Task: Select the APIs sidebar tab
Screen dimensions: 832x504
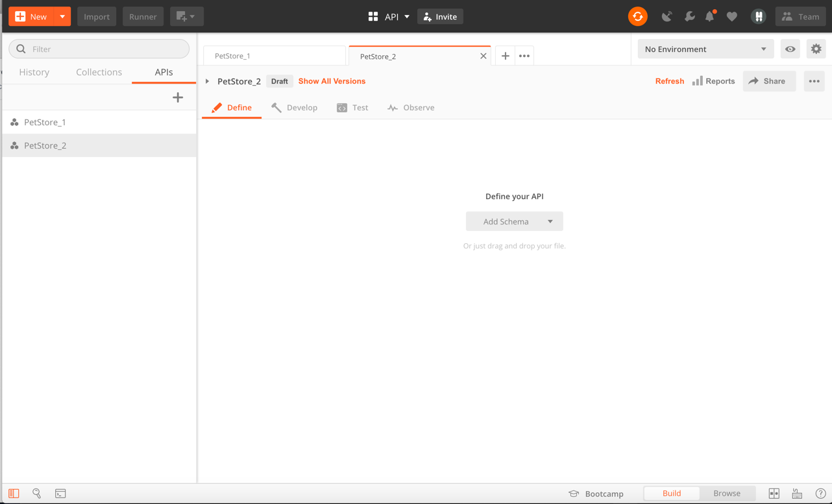Action: point(164,72)
